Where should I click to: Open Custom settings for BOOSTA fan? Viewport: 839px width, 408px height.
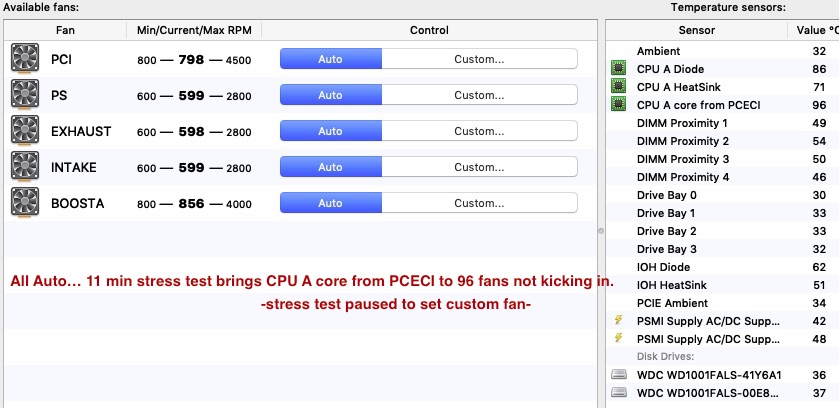pos(479,203)
